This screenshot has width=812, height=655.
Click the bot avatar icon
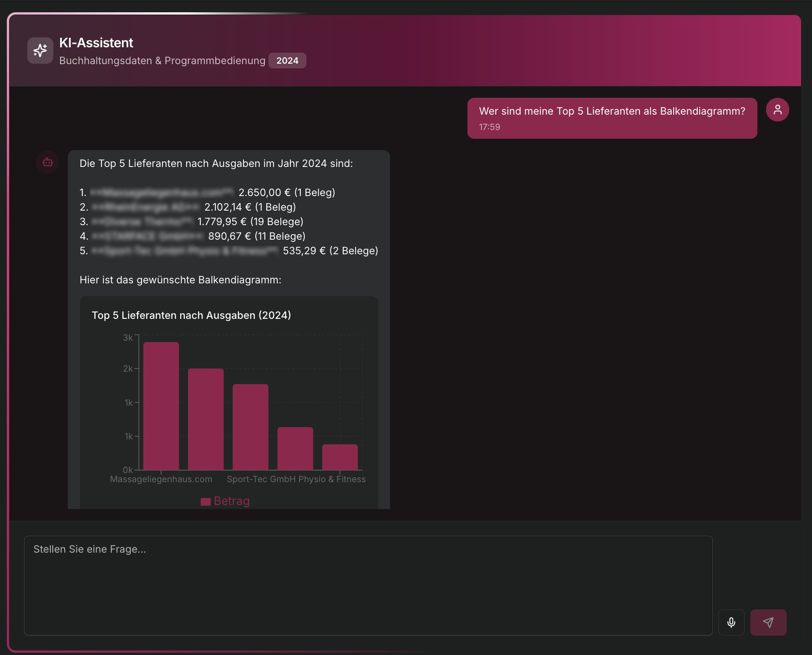coord(48,162)
